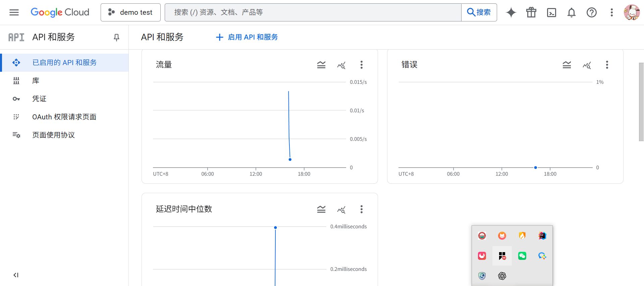Click the orange flame shield tray icon
The height and width of the screenshot is (286, 644).
tap(522, 236)
